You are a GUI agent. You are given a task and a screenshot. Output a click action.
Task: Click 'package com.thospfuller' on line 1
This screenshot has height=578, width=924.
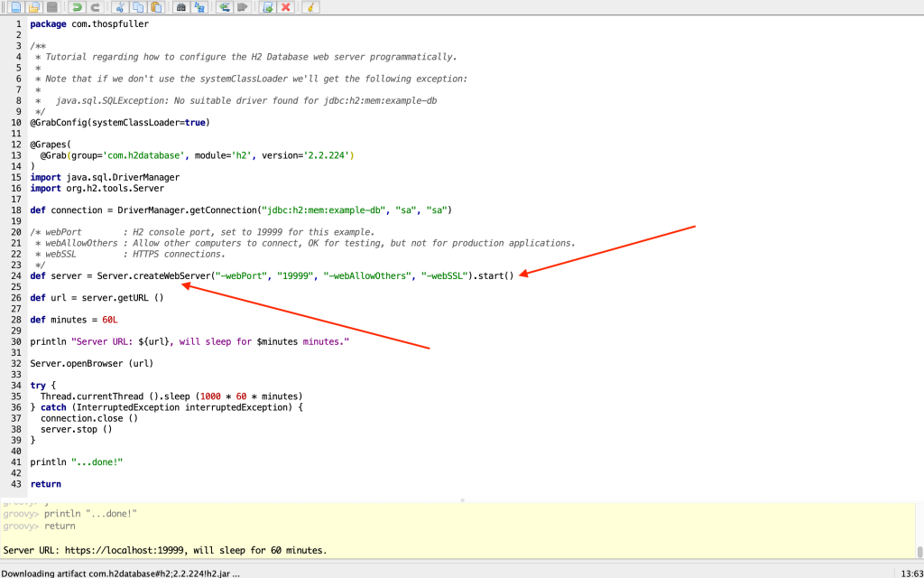click(x=89, y=24)
